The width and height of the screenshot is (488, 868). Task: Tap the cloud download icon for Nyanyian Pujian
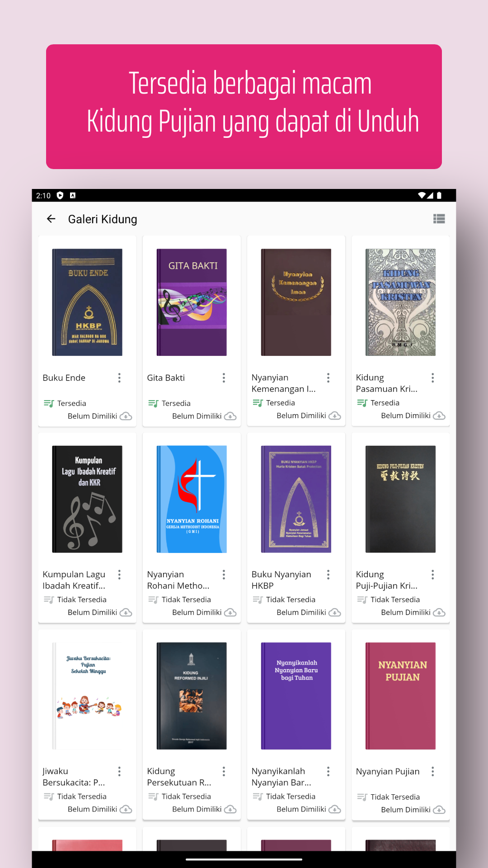[x=439, y=810]
